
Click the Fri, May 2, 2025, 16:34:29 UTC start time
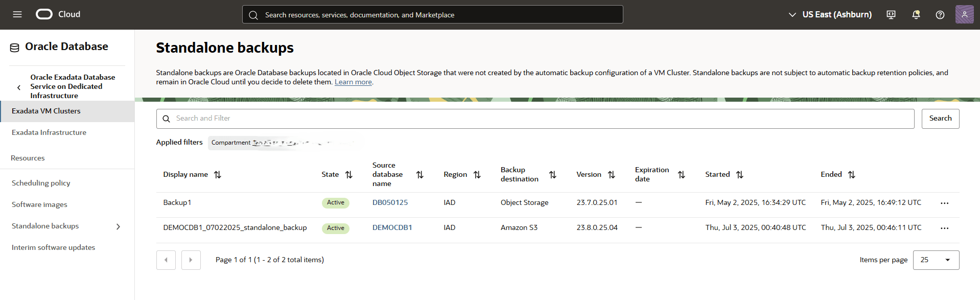(x=756, y=202)
